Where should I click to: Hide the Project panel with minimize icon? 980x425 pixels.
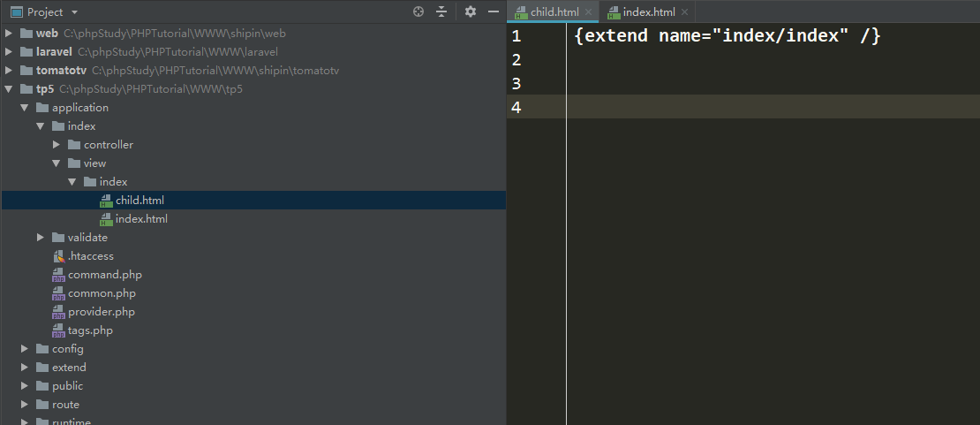pyautogui.click(x=494, y=11)
